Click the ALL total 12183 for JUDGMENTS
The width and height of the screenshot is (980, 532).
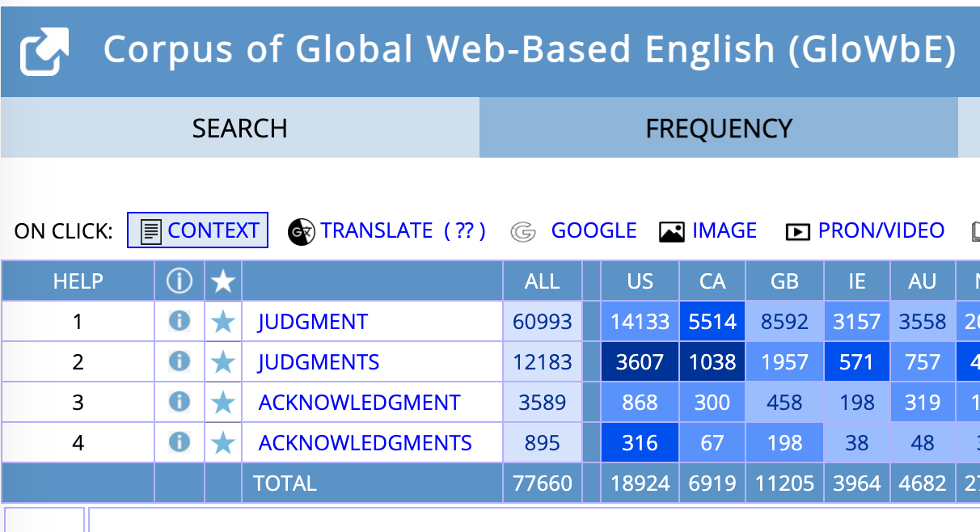coord(543,362)
